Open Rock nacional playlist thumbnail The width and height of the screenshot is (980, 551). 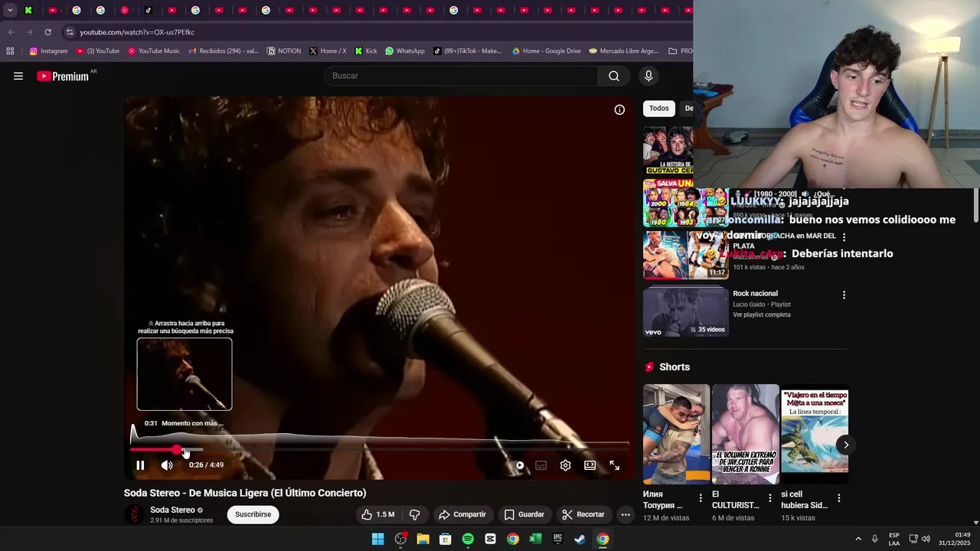686,312
